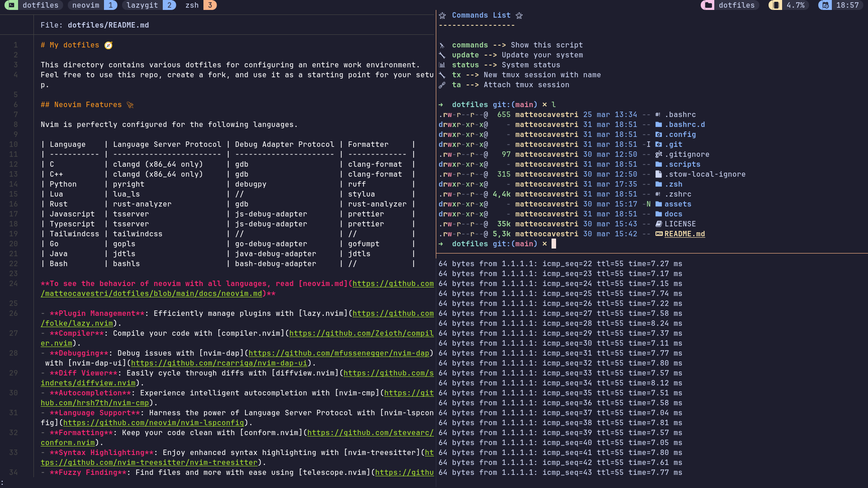Click the license icon beside LICENSE

(659, 224)
